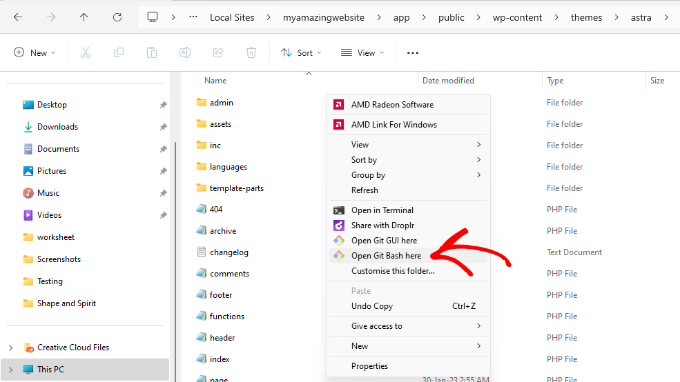The width and height of the screenshot is (680, 382).
Task: Click the Rename icon in toolbar
Action: pyautogui.click(x=185, y=53)
